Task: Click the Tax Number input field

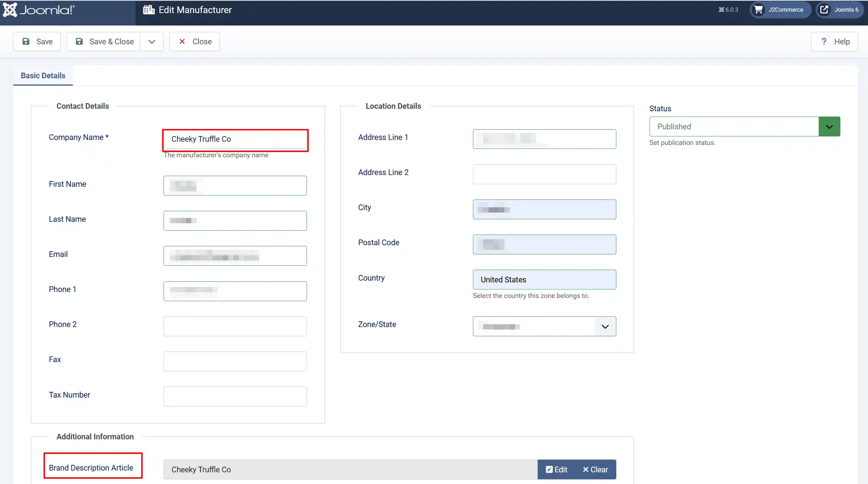Action: tap(235, 396)
